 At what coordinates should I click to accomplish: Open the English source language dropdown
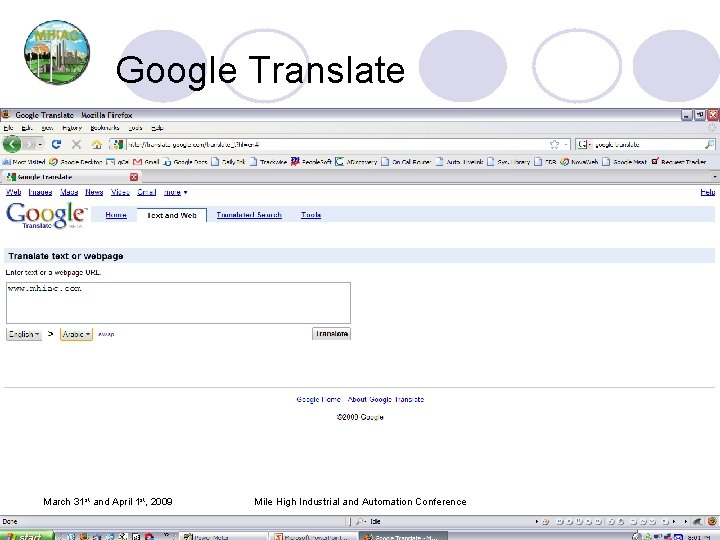pyautogui.click(x=24, y=334)
